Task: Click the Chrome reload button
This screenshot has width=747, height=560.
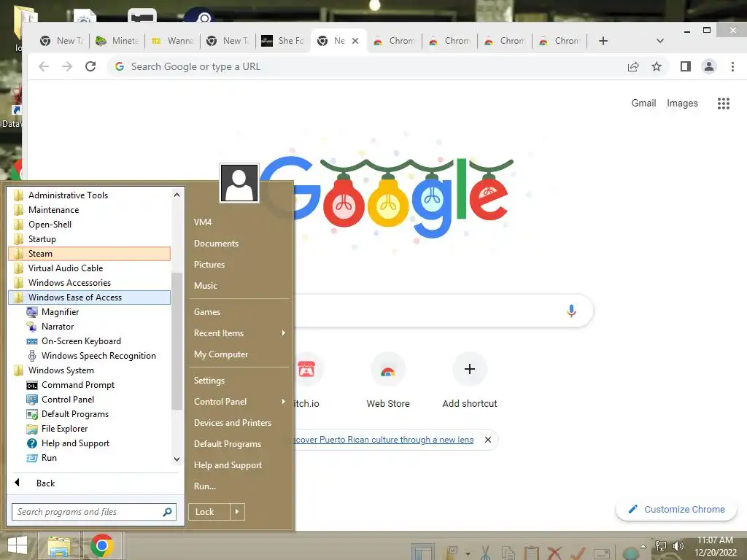Action: [x=90, y=66]
